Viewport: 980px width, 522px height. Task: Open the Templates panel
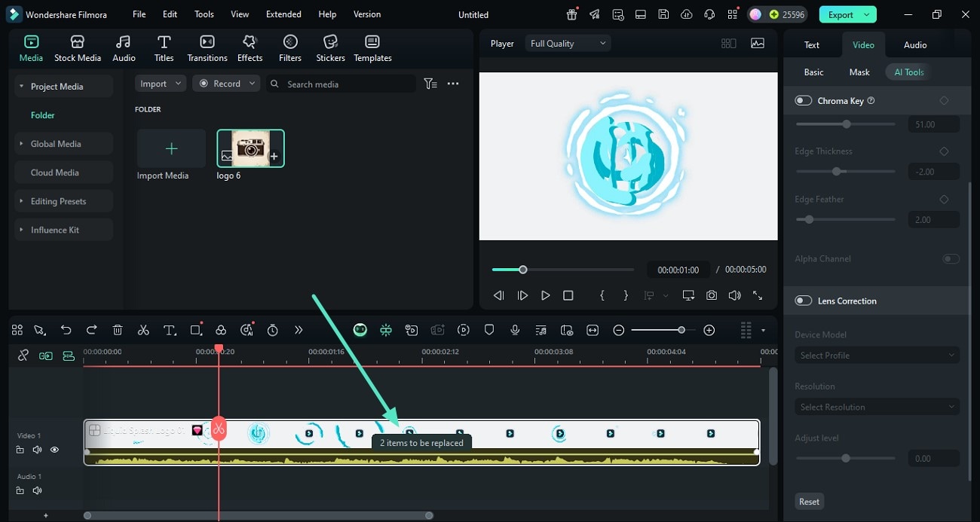[372, 49]
